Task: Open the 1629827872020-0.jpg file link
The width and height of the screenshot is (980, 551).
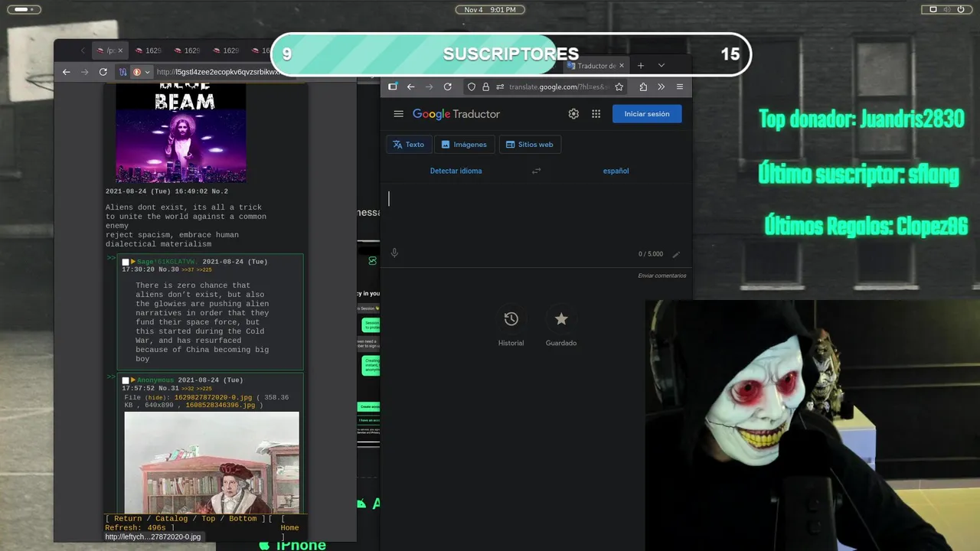Action: (213, 398)
